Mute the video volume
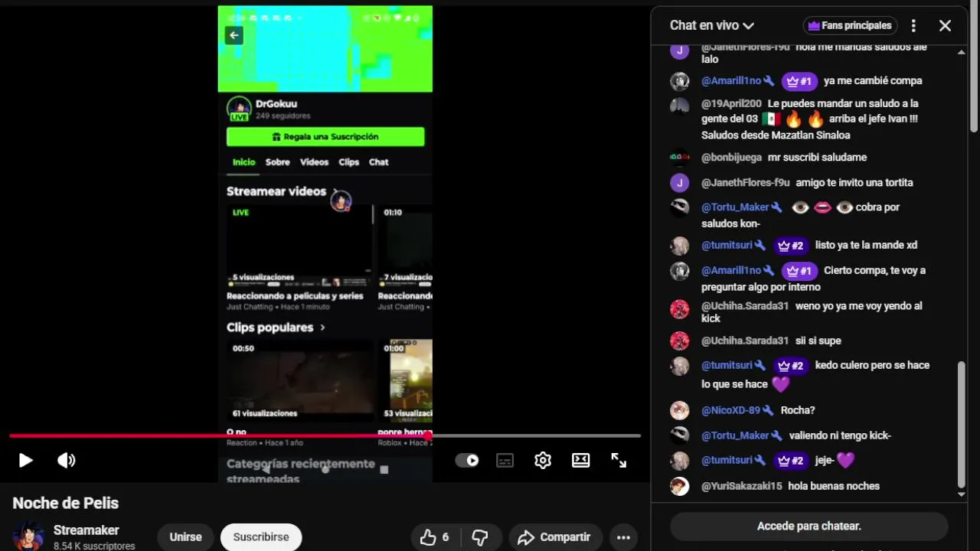Viewport: 980px width, 551px height. 67,460
